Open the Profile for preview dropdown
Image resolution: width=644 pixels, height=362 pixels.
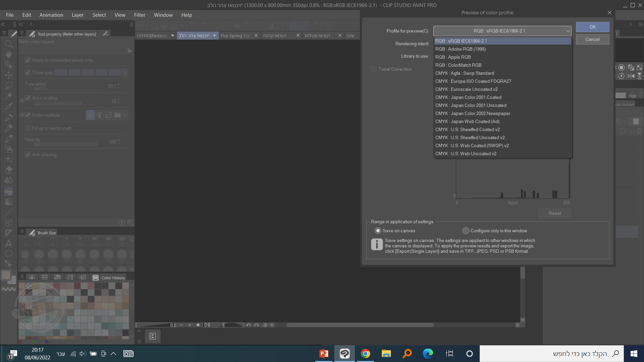502,31
